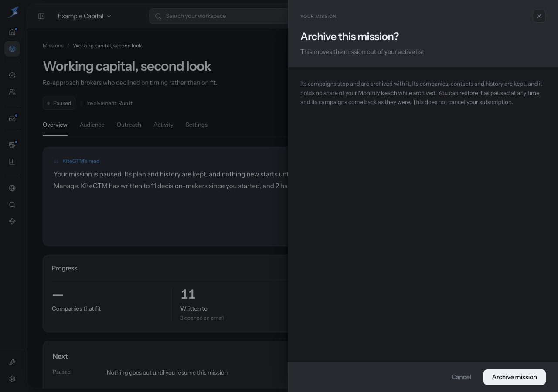The width and height of the screenshot is (558, 392).
Task: Go to the Missions breadcrumb link
Action: 53,46
